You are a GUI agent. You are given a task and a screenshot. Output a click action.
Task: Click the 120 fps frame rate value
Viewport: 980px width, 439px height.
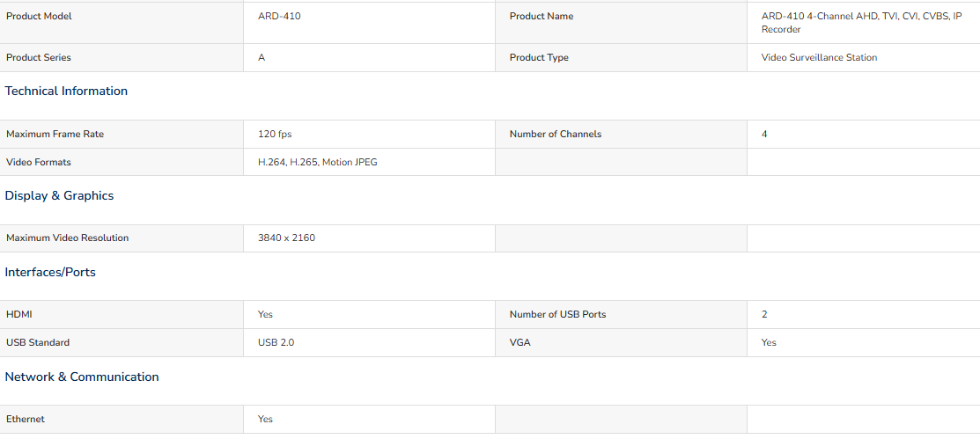click(x=275, y=135)
